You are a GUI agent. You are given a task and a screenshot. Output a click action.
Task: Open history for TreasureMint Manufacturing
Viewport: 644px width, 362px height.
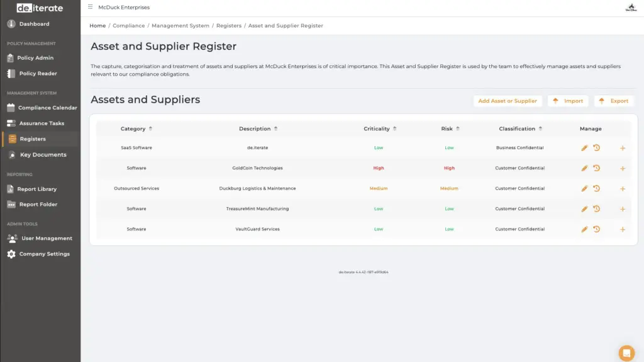597,209
